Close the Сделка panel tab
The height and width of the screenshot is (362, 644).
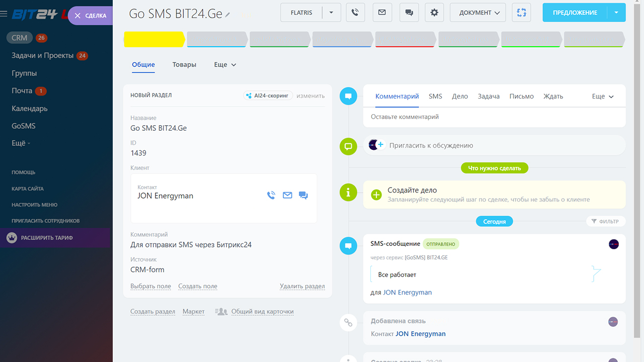(x=77, y=16)
